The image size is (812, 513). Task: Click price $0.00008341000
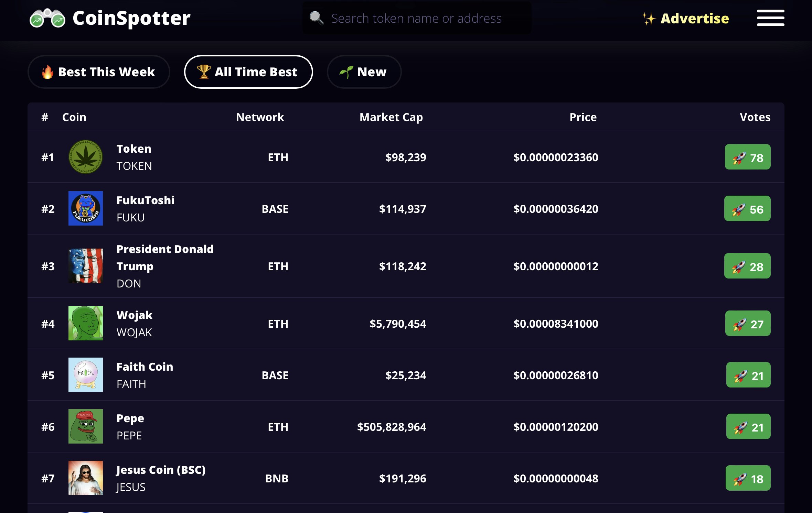pyautogui.click(x=556, y=324)
